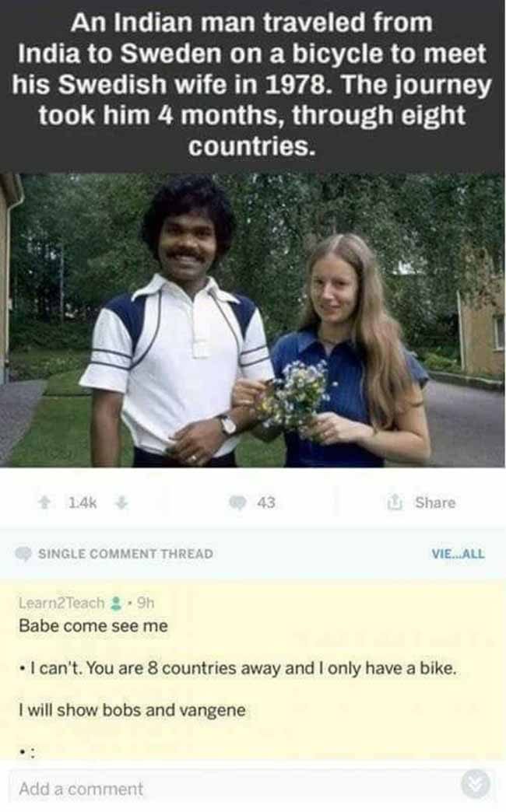Viewport: 506px width, 812px height.
Task: Select the "bobs and vangene" comment line
Action: [132, 709]
